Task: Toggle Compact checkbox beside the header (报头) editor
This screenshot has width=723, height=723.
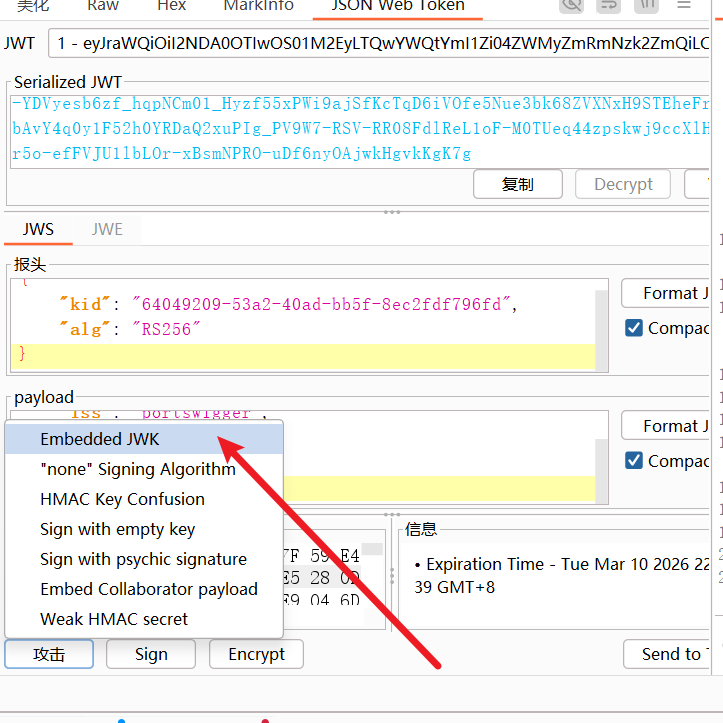Action: pyautogui.click(x=634, y=328)
